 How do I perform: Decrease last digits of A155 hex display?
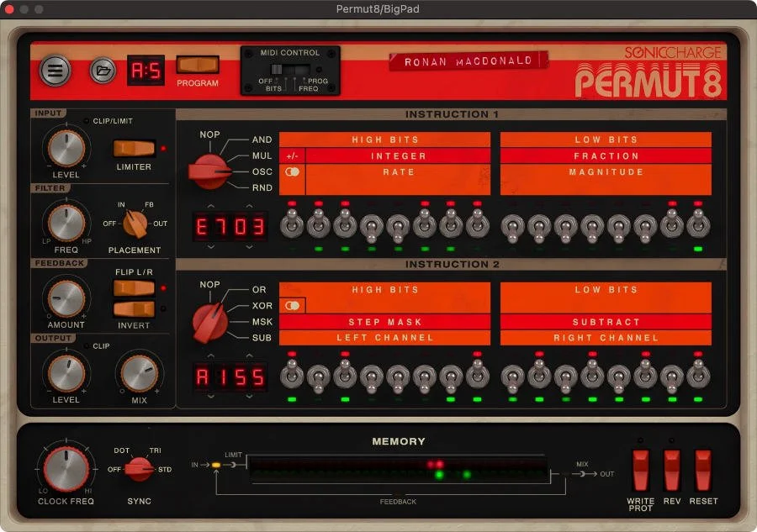coord(249,397)
